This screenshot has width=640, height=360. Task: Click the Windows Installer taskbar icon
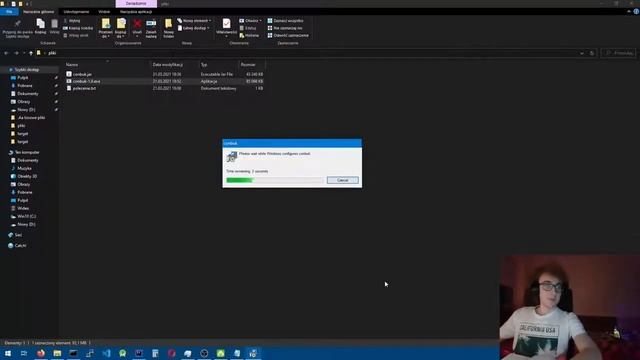[253, 353]
